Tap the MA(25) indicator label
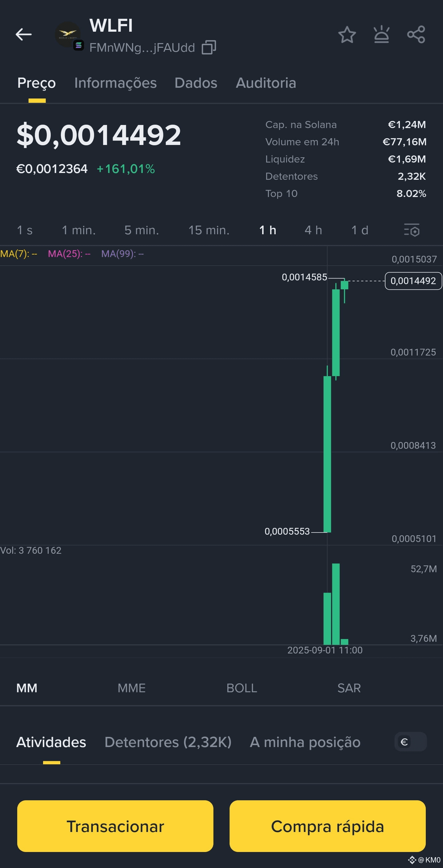 point(69,253)
